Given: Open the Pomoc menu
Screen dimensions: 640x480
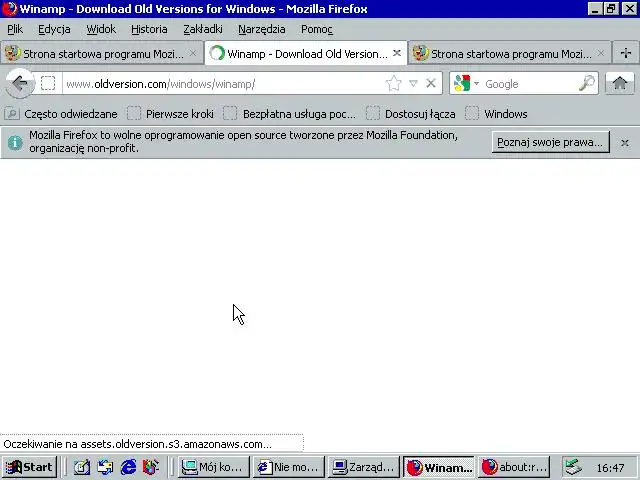Looking at the screenshot, I should point(317,29).
